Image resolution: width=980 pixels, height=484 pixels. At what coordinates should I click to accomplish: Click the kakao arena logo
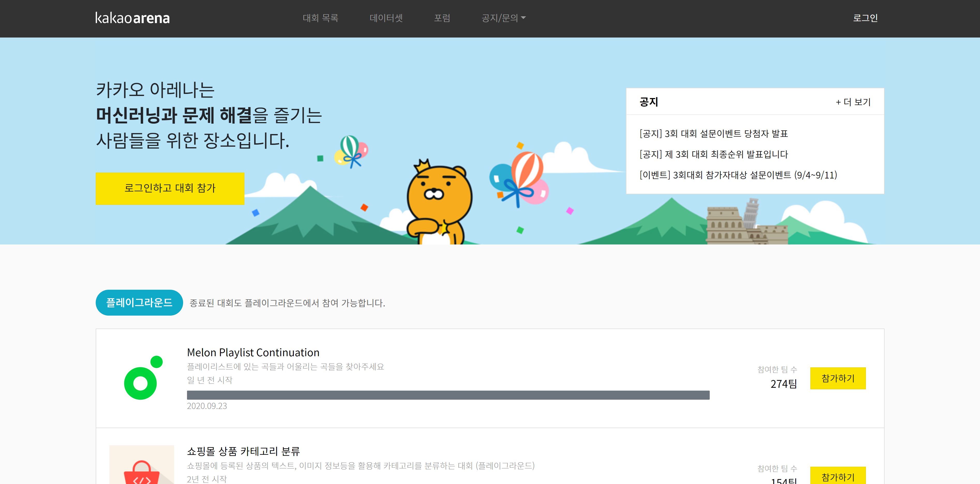(132, 18)
